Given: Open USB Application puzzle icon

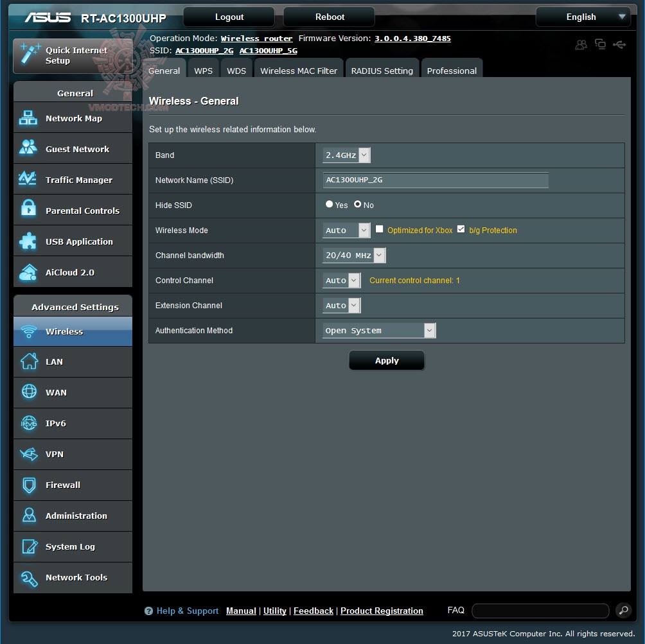Looking at the screenshot, I should coord(28,241).
